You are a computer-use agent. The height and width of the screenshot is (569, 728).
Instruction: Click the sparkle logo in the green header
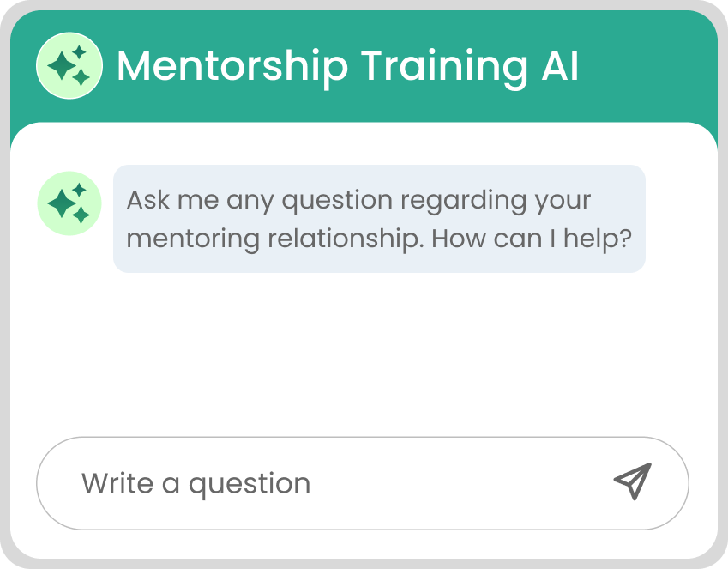tap(69, 65)
